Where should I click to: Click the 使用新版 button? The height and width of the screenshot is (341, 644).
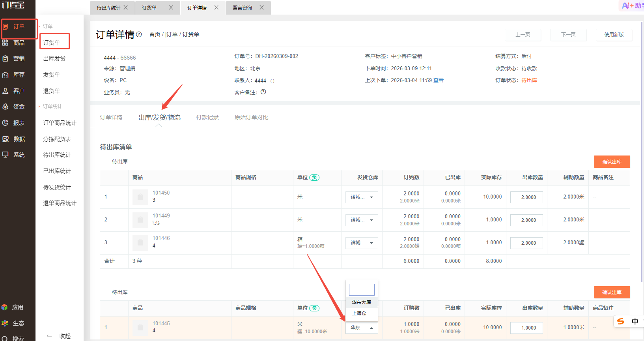[x=614, y=35]
